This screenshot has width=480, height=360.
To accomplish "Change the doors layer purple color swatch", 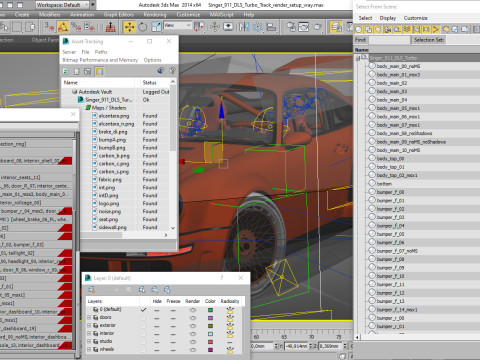I will click(210, 318).
